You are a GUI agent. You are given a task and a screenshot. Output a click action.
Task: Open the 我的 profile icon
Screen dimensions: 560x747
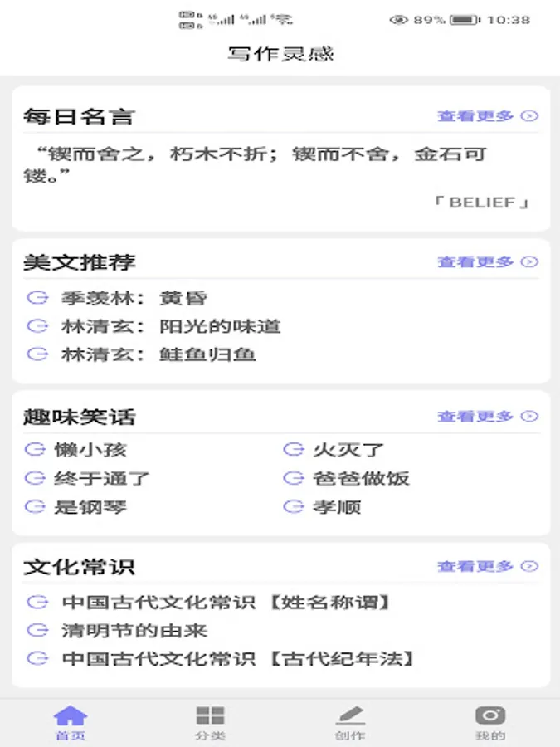coord(490,715)
